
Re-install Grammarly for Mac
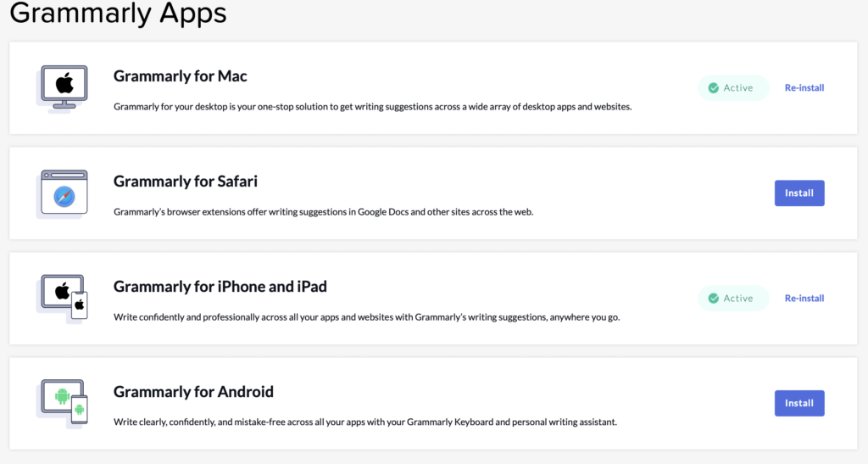[804, 87]
